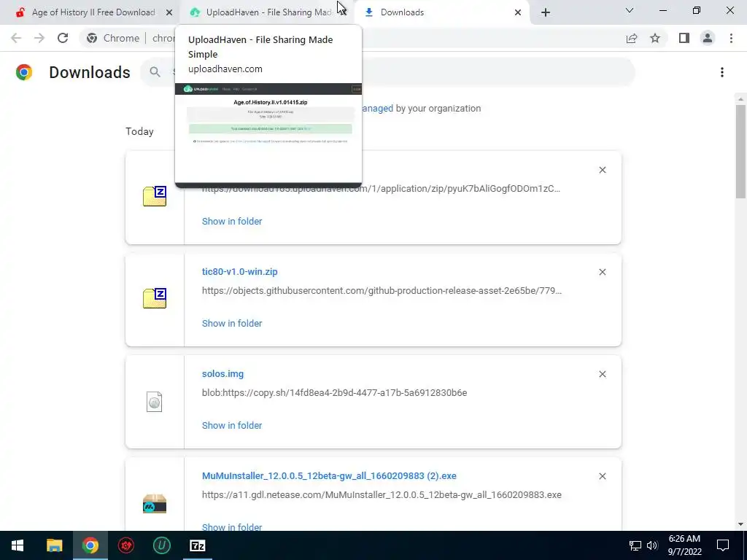Click scrollbar down arrow
This screenshot has height=560, width=747.
[740, 524]
